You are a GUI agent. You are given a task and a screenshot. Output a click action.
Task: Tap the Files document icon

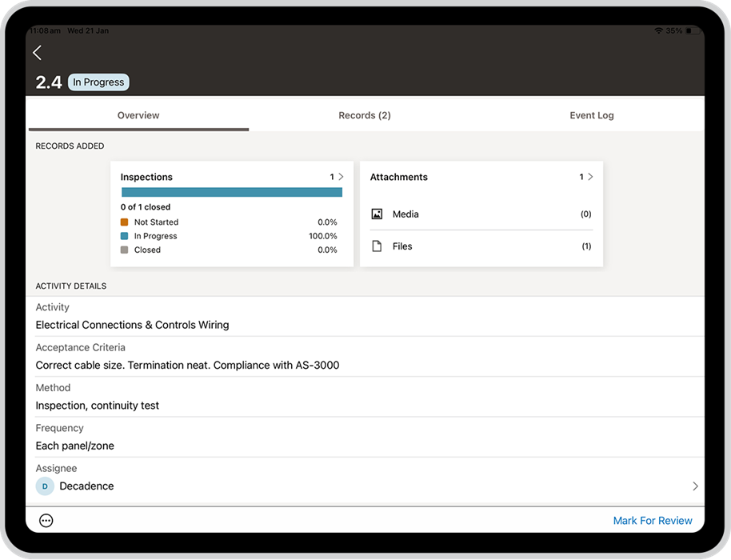click(x=377, y=246)
